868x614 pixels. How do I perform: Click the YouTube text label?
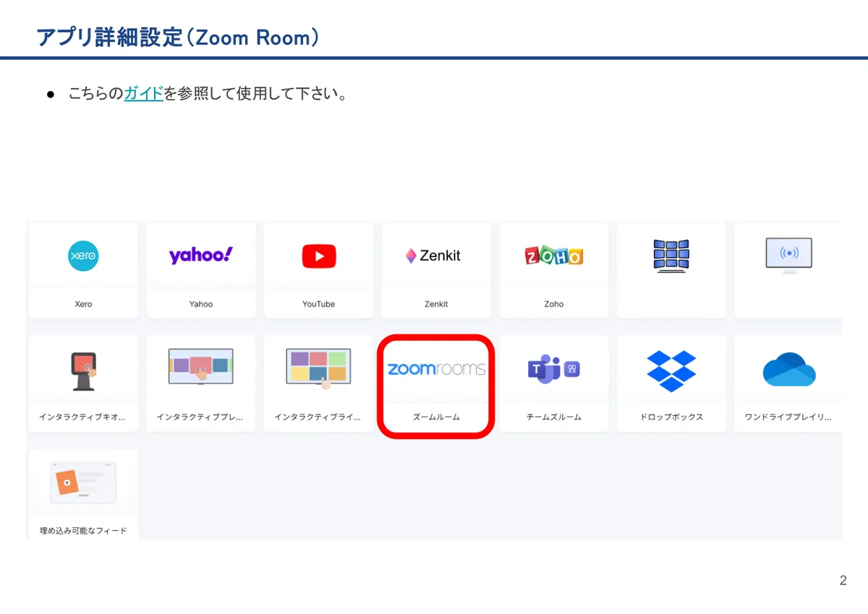[319, 304]
